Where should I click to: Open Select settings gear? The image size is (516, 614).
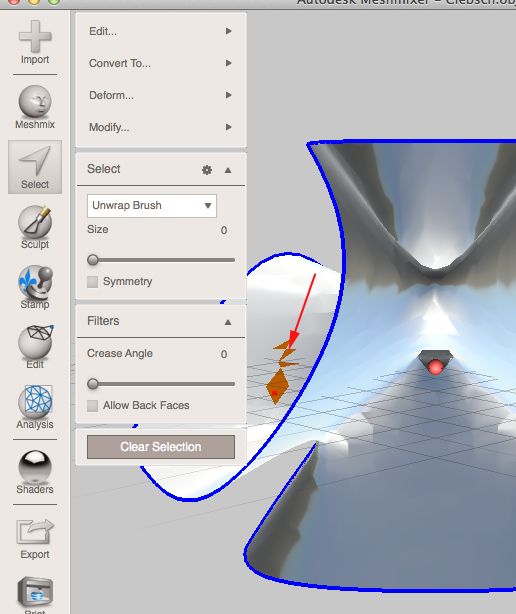[x=207, y=170]
